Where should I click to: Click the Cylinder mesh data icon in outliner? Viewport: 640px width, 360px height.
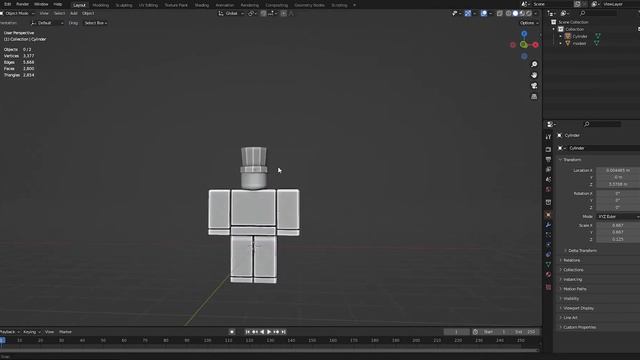click(x=598, y=36)
